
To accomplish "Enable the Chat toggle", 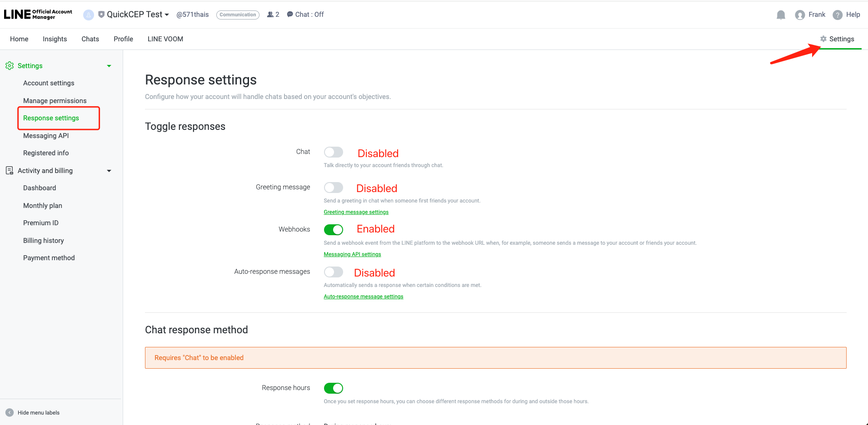I will (333, 152).
